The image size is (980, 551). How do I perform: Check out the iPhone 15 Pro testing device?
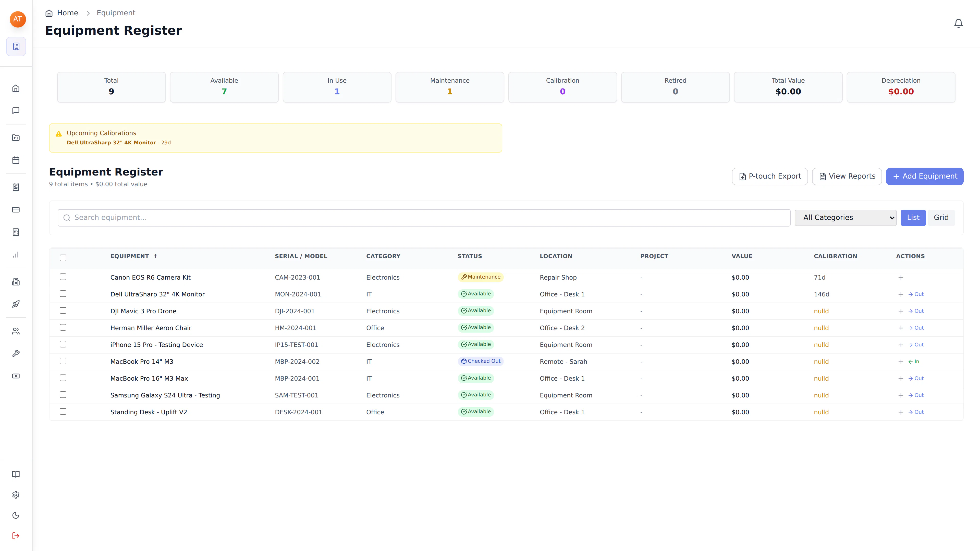coord(916,345)
